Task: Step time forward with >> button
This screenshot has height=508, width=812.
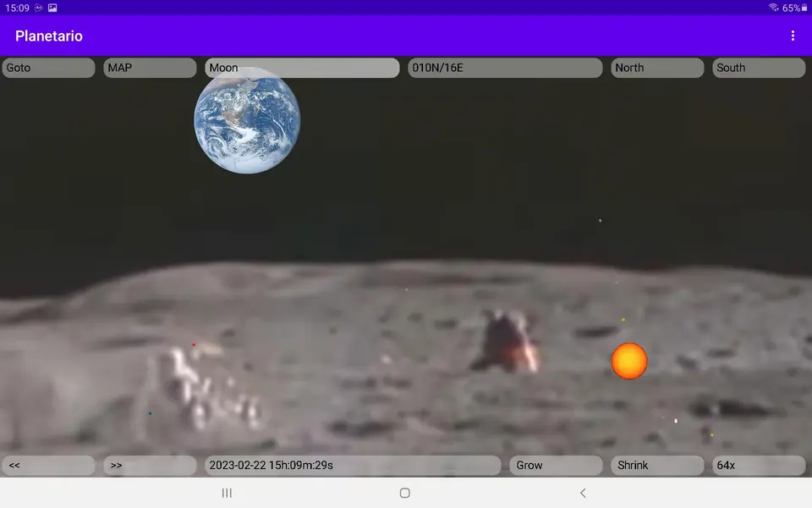Action: pyautogui.click(x=151, y=466)
